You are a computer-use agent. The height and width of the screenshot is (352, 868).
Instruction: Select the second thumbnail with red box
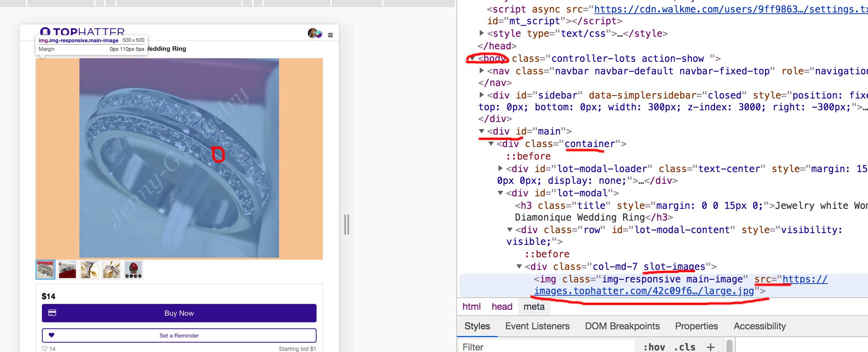(67, 269)
